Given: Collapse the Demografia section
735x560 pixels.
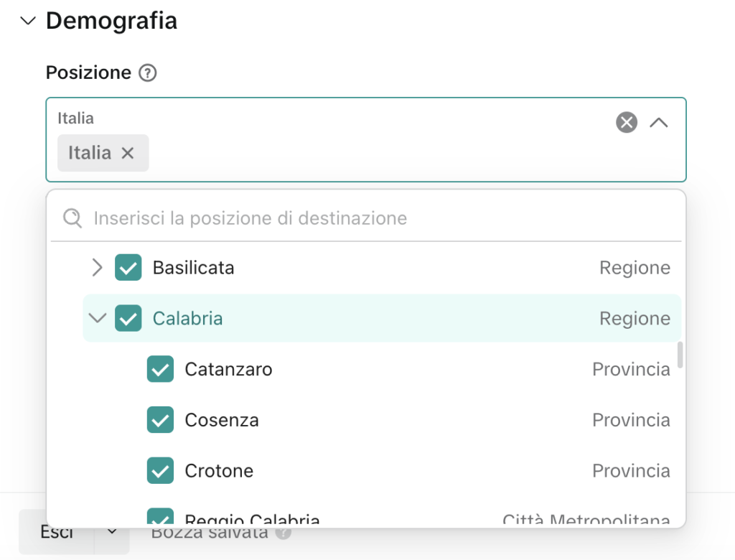Looking at the screenshot, I should coord(28,22).
